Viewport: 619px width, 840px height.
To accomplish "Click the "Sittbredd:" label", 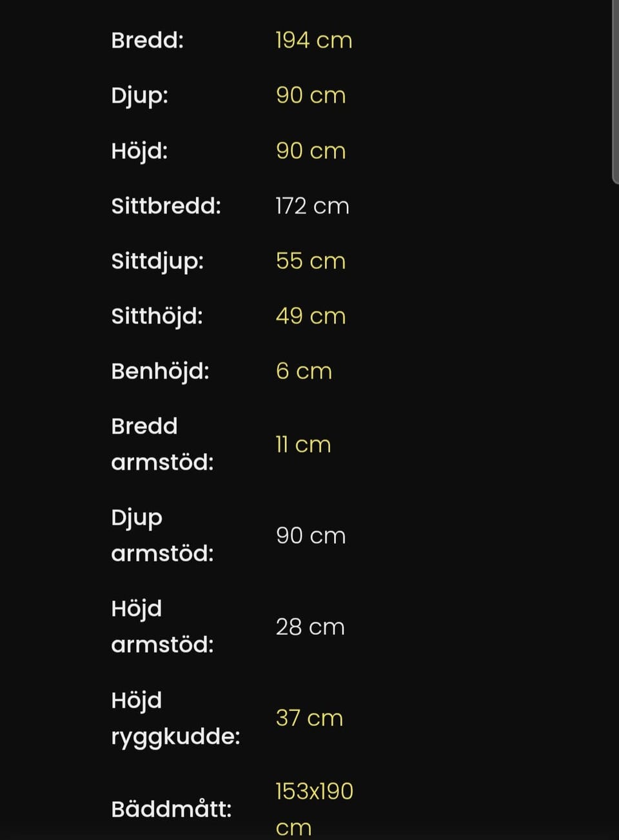I will (x=166, y=206).
